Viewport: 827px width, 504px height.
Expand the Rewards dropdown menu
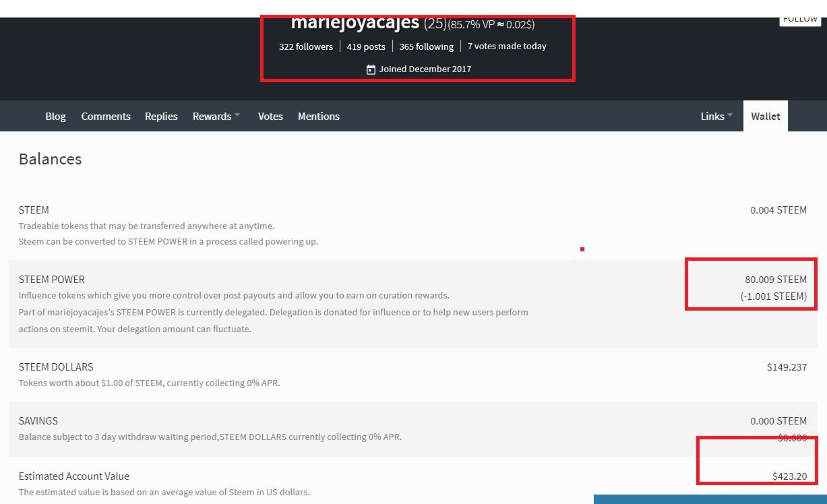pyautogui.click(x=216, y=117)
